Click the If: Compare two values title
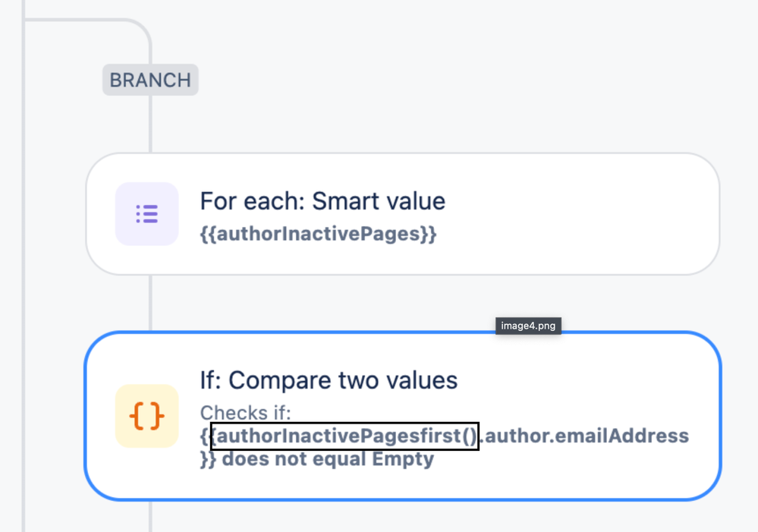The width and height of the screenshot is (758, 532). point(329,380)
